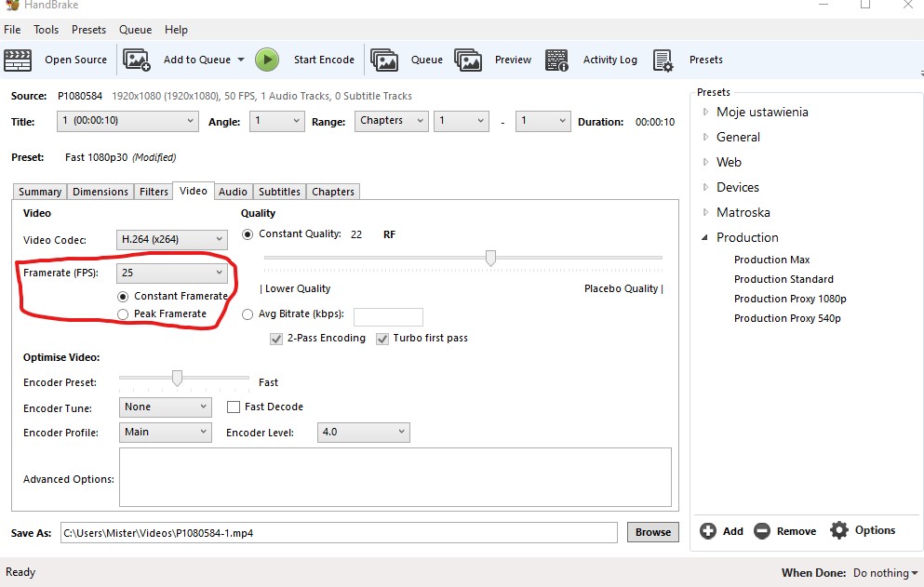Screen dimensions: 924x587
Task: Switch to the Subtitles tab
Action: click(279, 192)
